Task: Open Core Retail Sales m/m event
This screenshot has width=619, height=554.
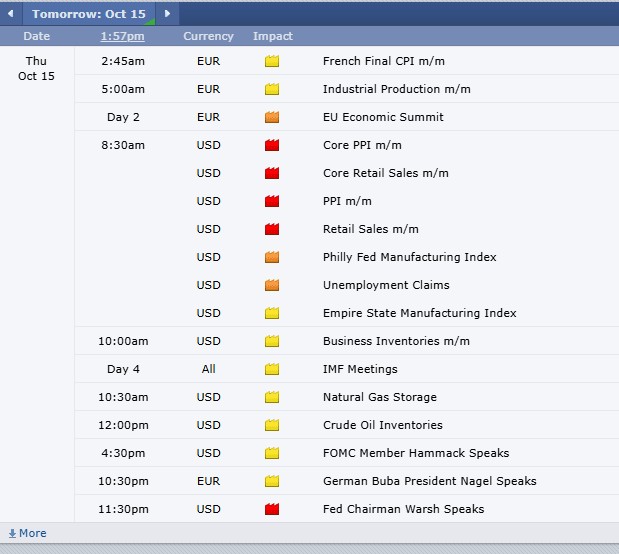Action: (x=386, y=173)
